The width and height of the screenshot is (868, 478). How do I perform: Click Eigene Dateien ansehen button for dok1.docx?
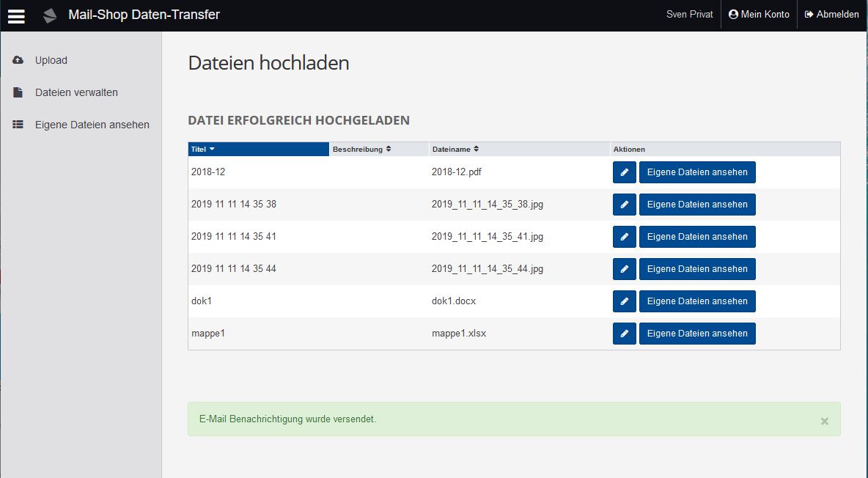pos(696,301)
